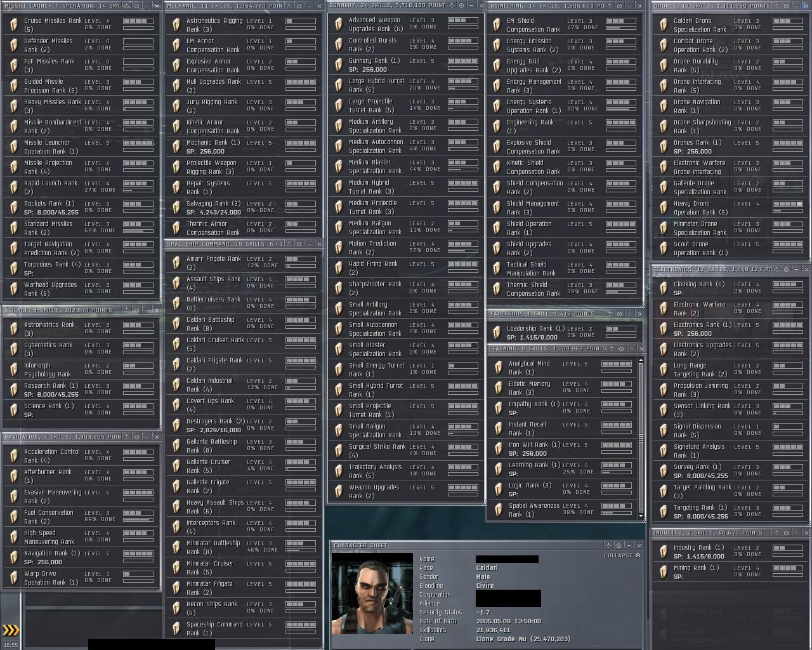Image resolution: width=812 pixels, height=650 pixels.
Task: Click the Recon Ships skill book icon
Action: coord(176,608)
